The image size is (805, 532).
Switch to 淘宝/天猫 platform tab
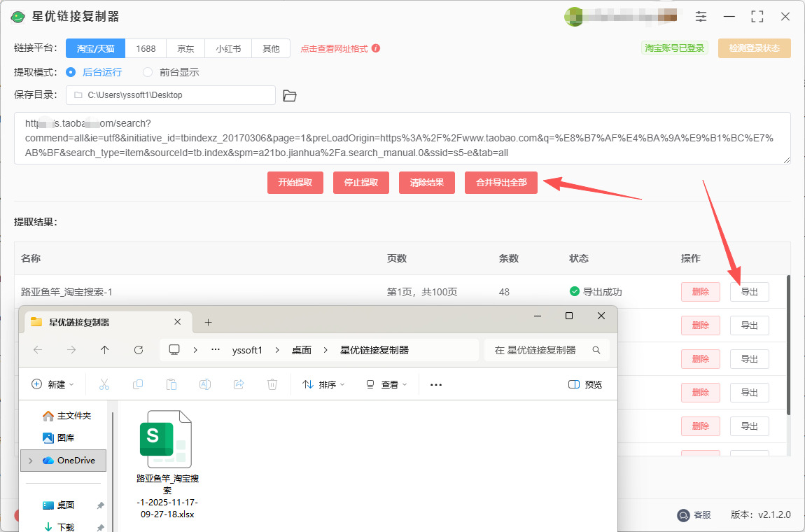(95, 48)
